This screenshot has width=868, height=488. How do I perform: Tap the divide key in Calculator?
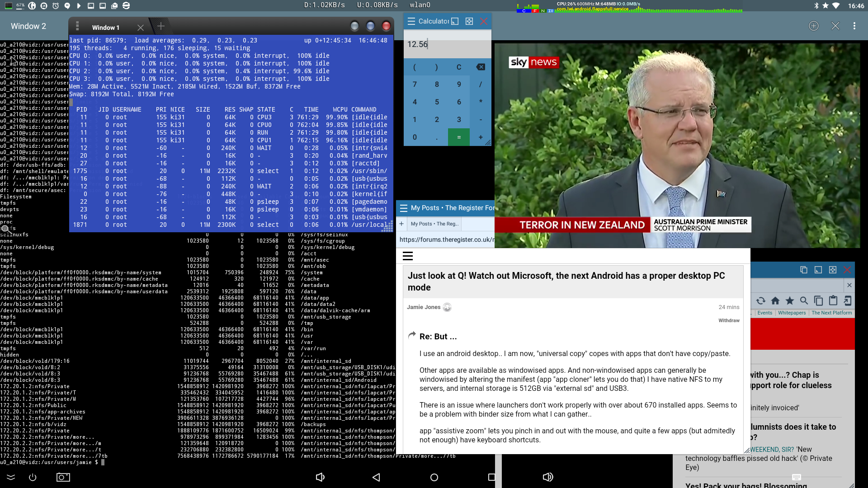(x=481, y=84)
